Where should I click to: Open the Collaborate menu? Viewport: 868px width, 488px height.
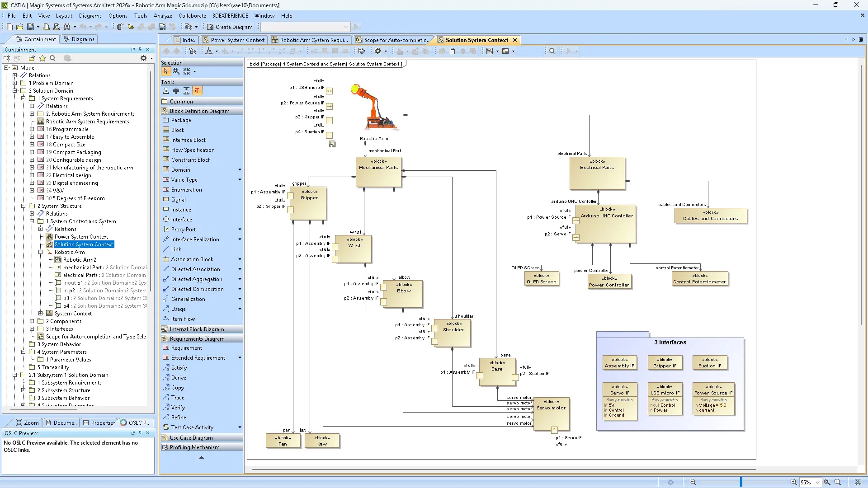[x=192, y=15]
